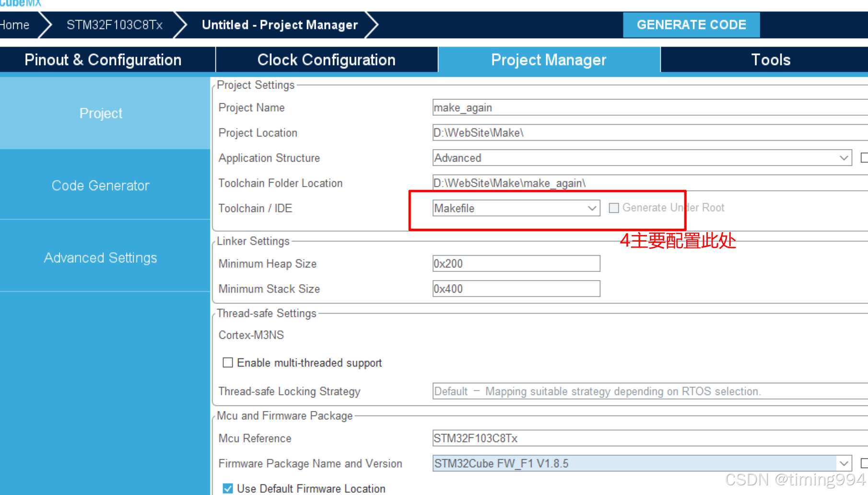The width and height of the screenshot is (868, 495).
Task: Toggle checkbox right of Firmware Package version
Action: (865, 463)
